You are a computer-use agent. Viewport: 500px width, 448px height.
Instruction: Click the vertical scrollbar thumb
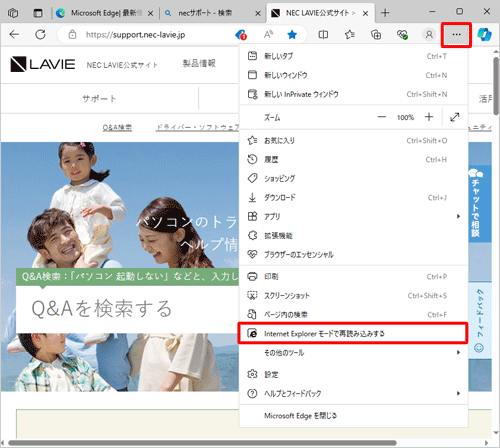(x=496, y=86)
